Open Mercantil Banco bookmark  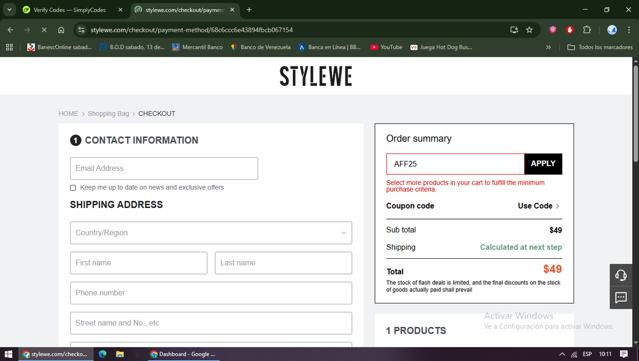coord(197,47)
